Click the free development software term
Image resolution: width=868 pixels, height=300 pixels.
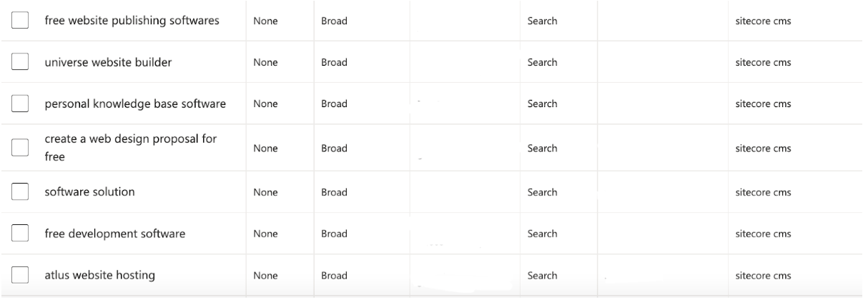(x=114, y=234)
